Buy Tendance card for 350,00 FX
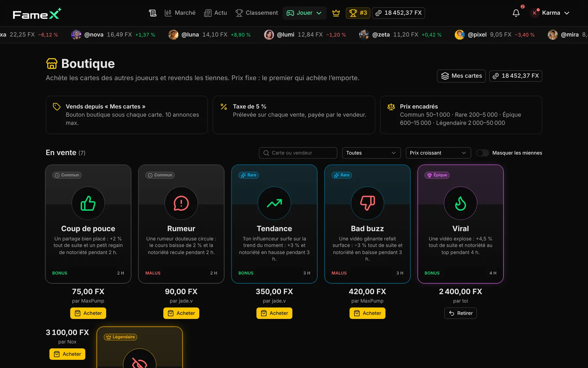Screen dimensions: 588x368 coord(274,313)
